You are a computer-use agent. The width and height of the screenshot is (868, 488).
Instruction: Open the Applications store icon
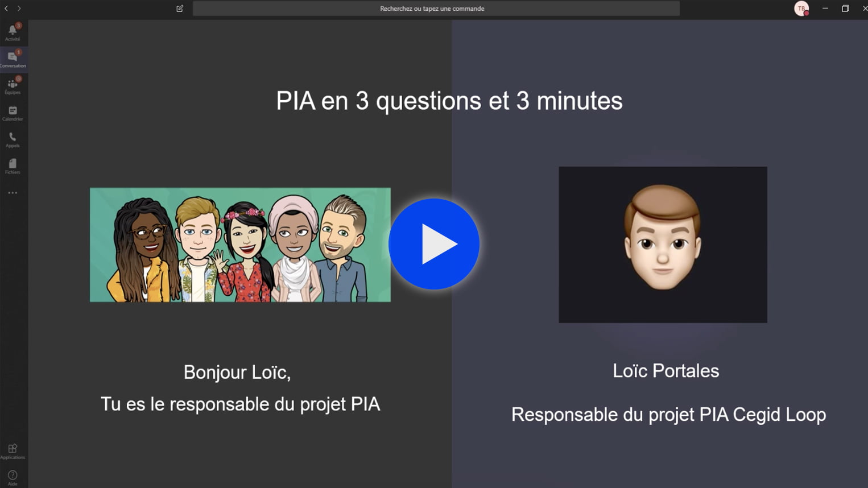tap(13, 451)
